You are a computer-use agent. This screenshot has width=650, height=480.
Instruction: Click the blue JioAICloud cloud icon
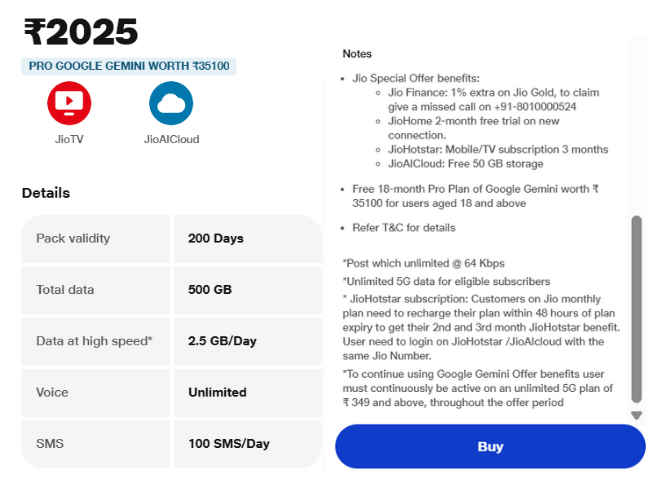[x=171, y=103]
